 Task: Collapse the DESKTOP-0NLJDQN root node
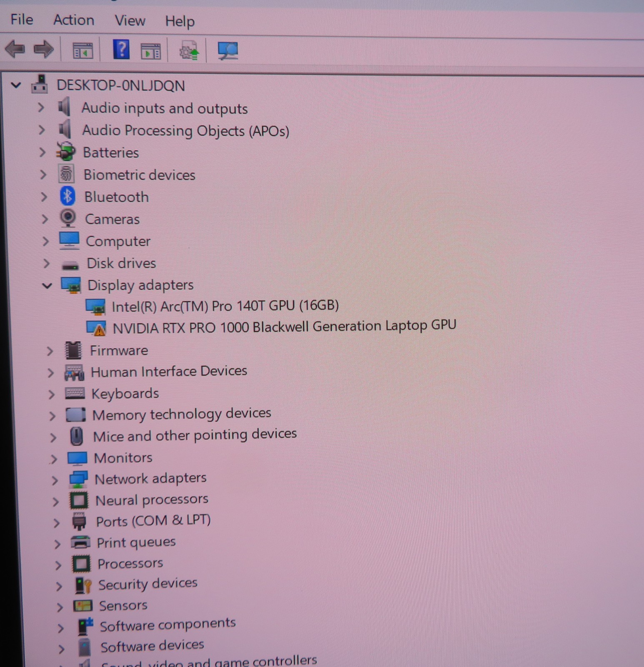coord(16,85)
